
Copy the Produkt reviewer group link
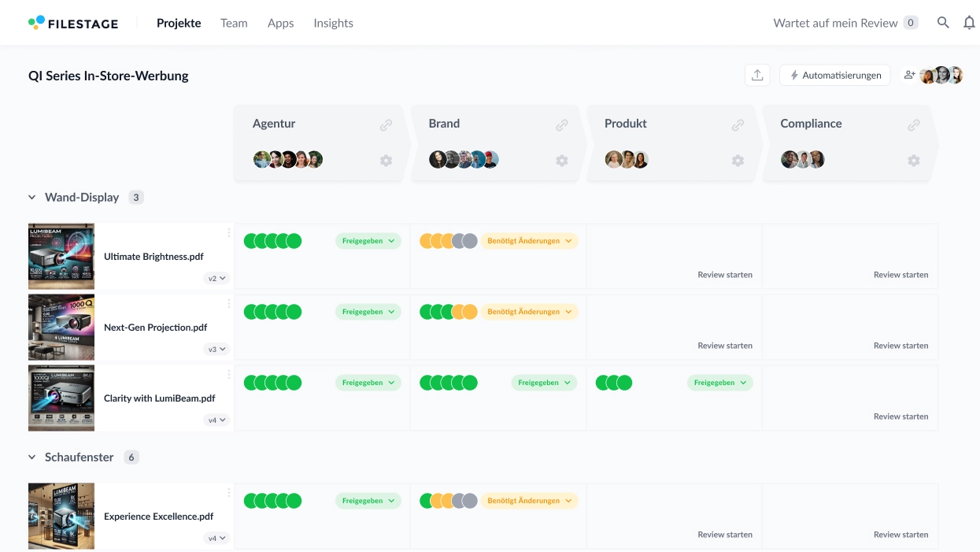738,124
